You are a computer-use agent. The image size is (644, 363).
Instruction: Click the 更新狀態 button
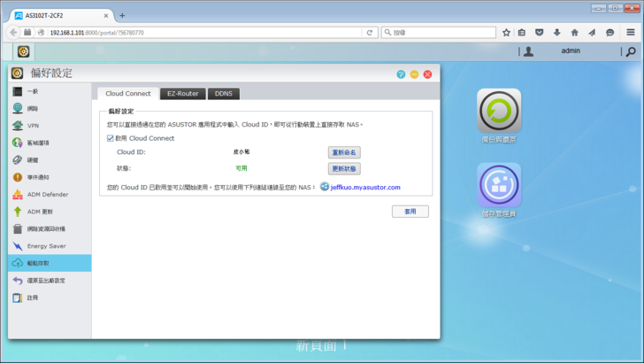click(x=344, y=168)
